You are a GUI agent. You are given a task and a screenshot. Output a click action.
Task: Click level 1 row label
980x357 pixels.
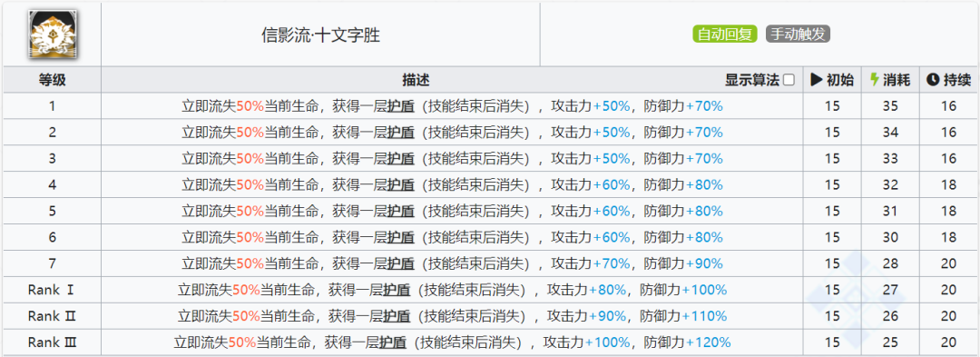tap(53, 106)
